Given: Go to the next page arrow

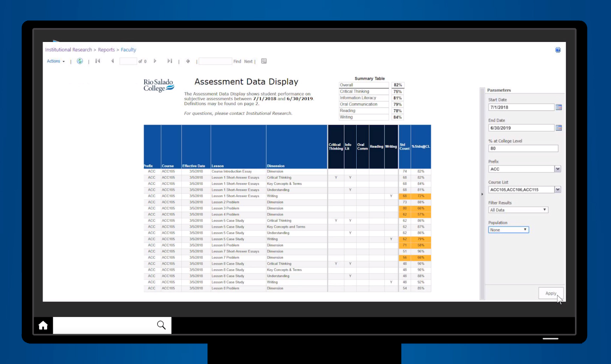Looking at the screenshot, I should click(154, 61).
